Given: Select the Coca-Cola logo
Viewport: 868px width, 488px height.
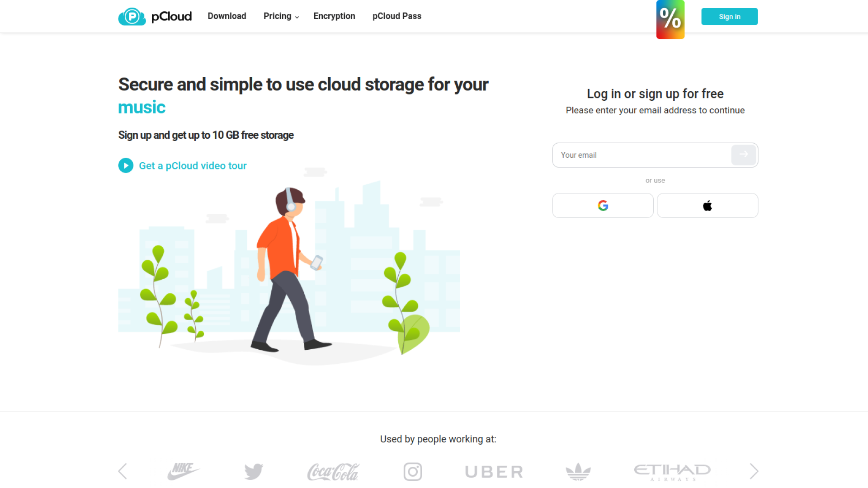Looking at the screenshot, I should coord(333,471).
